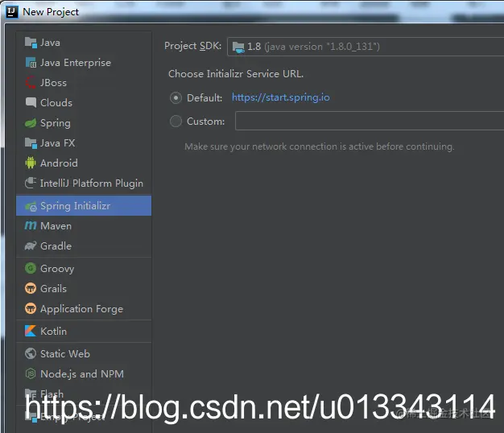Click the red JBoss icon
The height and width of the screenshot is (433, 504).
coord(31,83)
